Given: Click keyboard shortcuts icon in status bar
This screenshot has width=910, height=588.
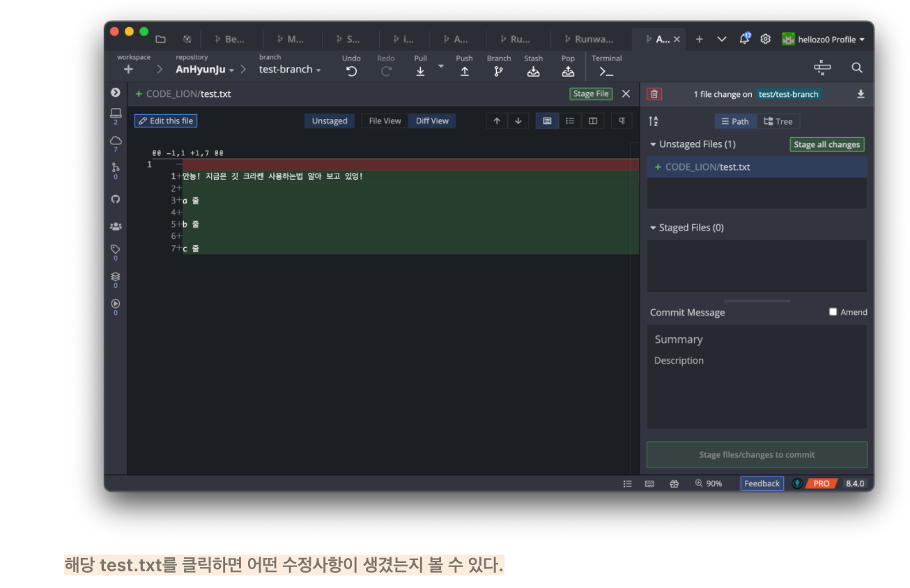Looking at the screenshot, I should (x=649, y=483).
